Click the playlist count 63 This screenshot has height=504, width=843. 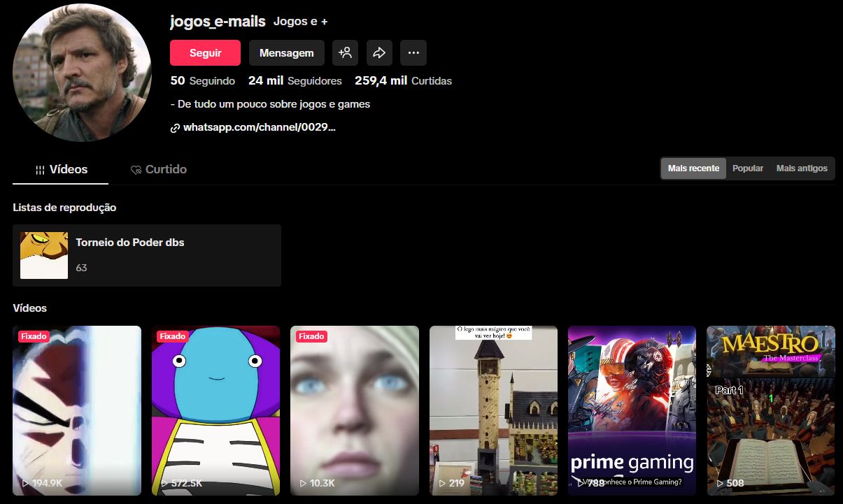81,268
